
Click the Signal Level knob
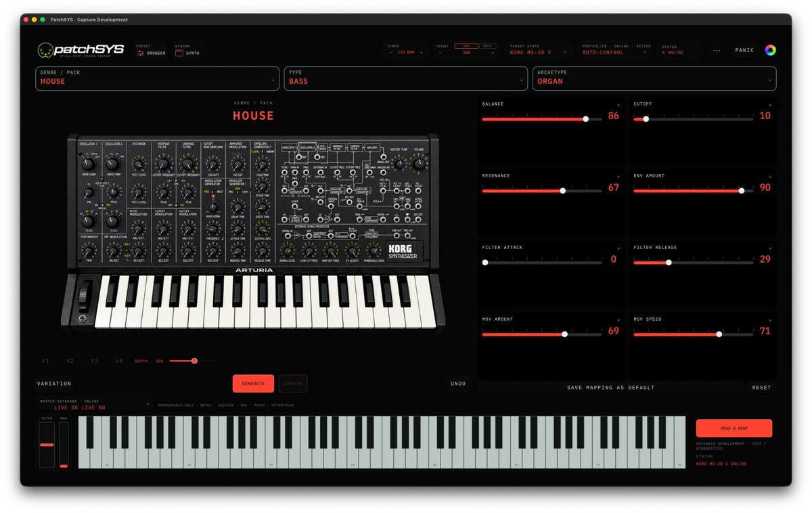click(287, 250)
